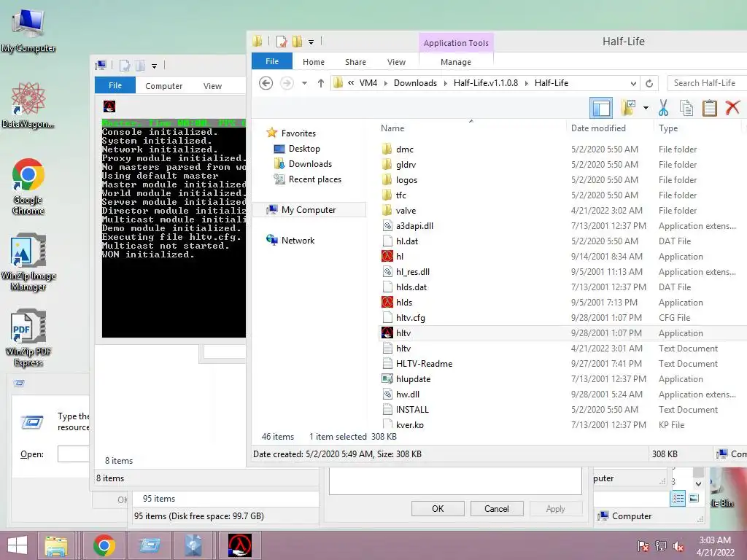Open the Manage ribbon tab

coord(456,62)
